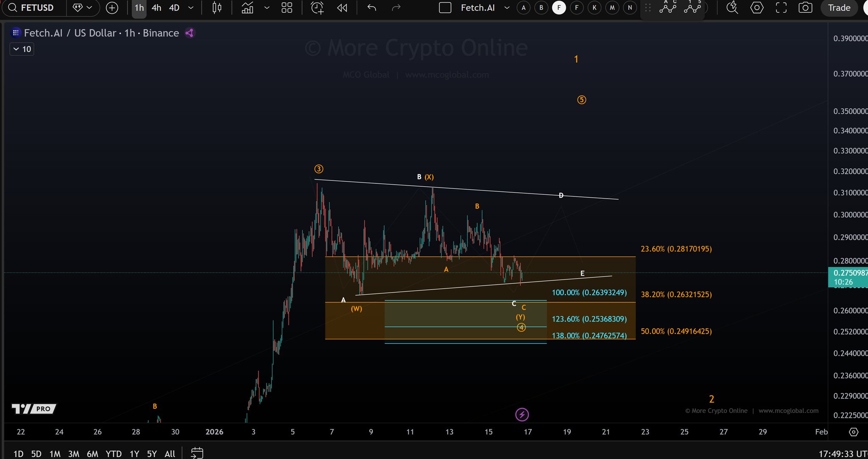The image size is (868, 459).
Task: Start bar replay mode
Action: (342, 8)
